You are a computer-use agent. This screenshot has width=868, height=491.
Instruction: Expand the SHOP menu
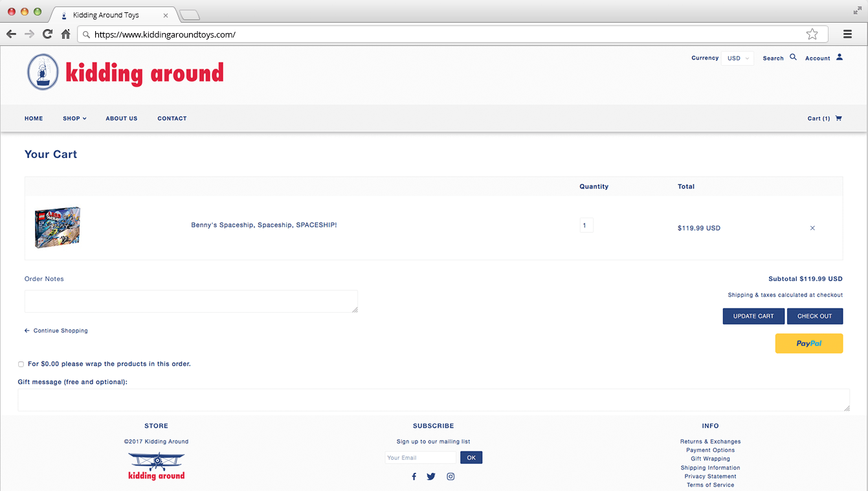pos(74,119)
